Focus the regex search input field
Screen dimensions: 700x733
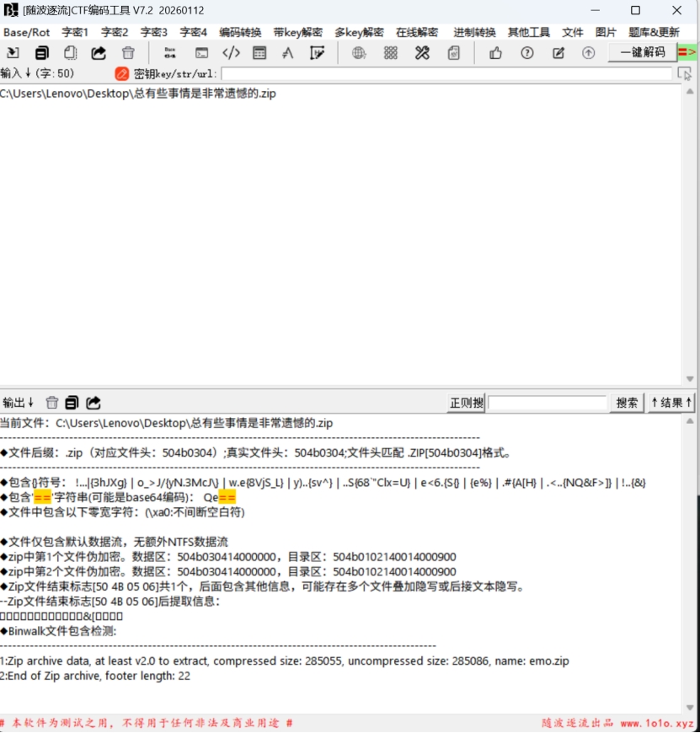click(x=548, y=403)
